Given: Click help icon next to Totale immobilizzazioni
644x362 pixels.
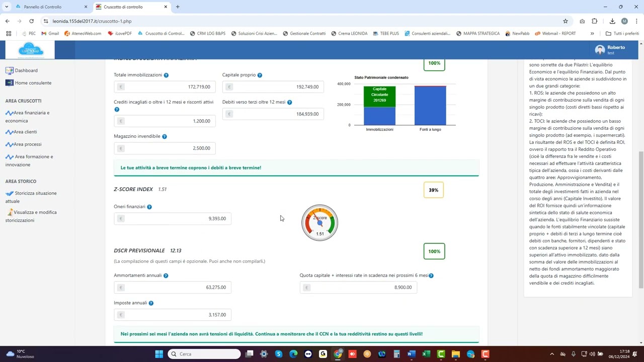Looking at the screenshot, I should 166,75.
